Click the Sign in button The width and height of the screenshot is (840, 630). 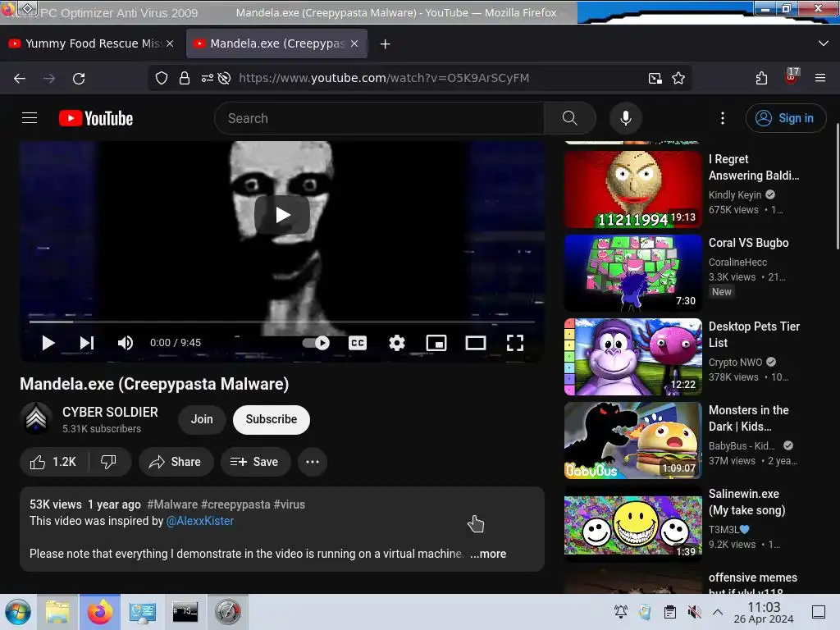(x=786, y=118)
